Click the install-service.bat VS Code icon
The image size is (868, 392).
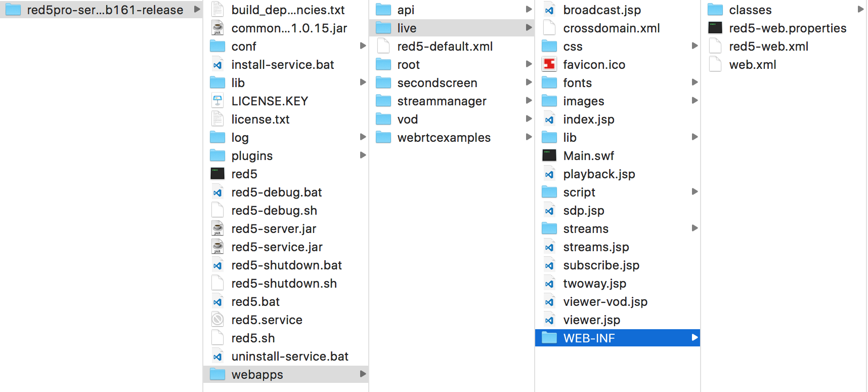pos(218,65)
